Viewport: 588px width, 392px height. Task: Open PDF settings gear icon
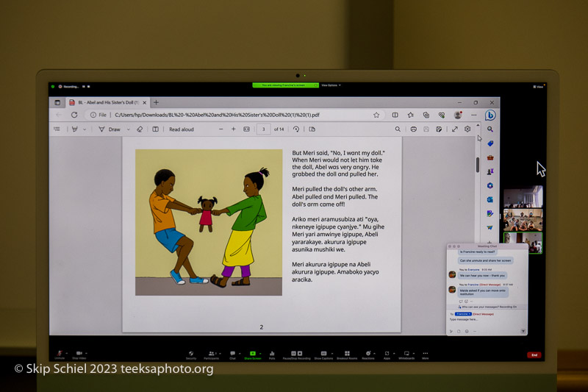click(467, 129)
